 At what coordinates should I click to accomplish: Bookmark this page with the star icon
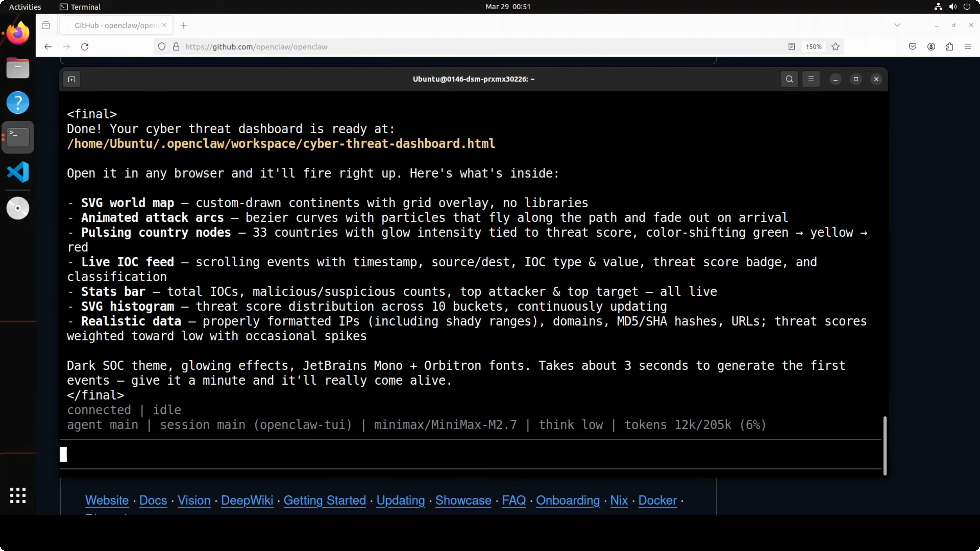coord(835,47)
